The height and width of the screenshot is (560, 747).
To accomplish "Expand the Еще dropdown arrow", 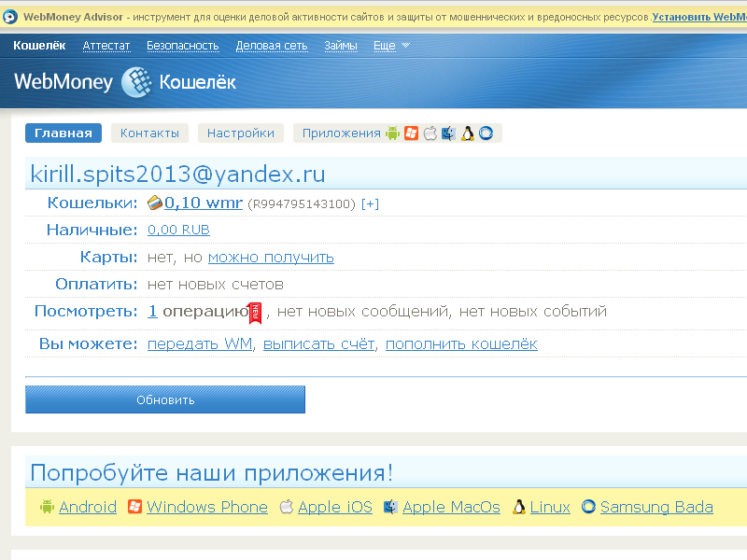I will click(405, 45).
